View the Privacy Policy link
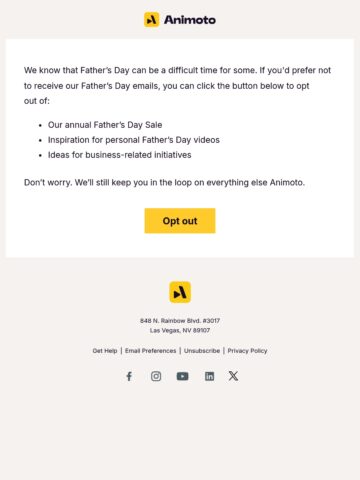The image size is (360, 480). [x=247, y=351]
